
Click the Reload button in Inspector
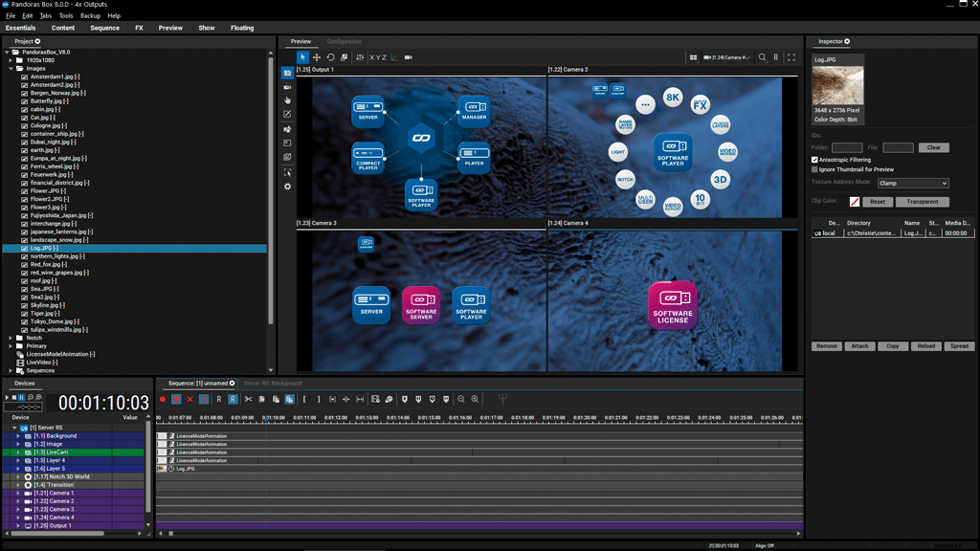pyautogui.click(x=925, y=345)
